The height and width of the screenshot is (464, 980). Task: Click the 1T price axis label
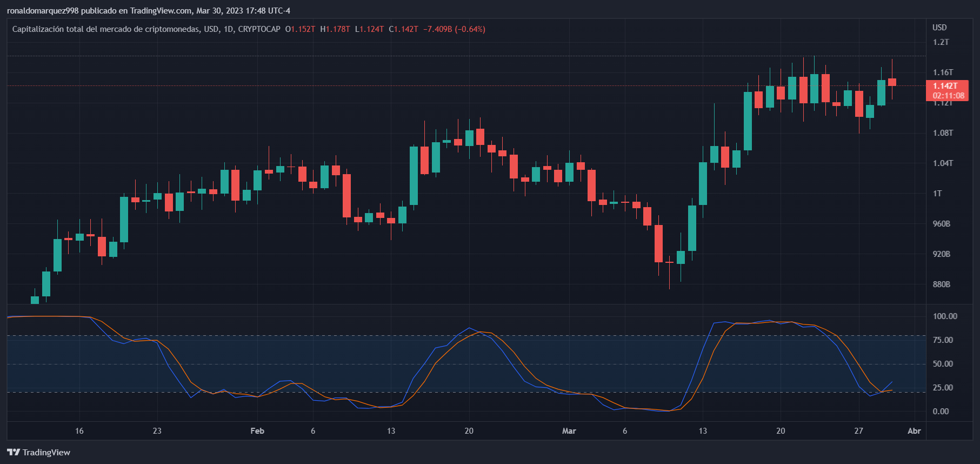[937, 194]
